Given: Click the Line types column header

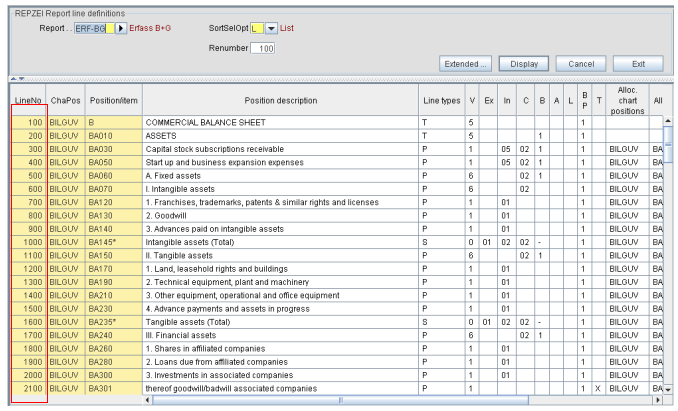Looking at the screenshot, I should tap(442, 100).
